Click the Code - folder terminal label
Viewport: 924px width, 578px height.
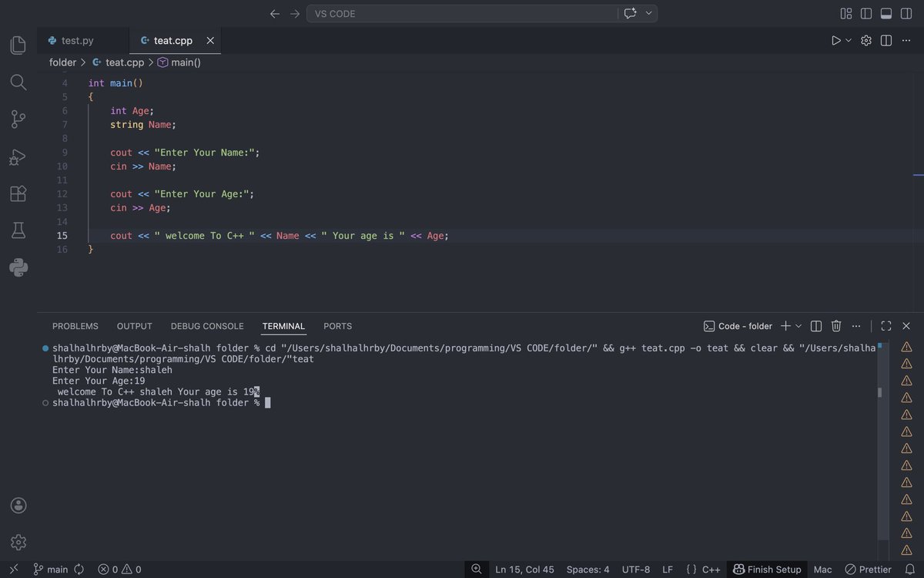(x=738, y=326)
